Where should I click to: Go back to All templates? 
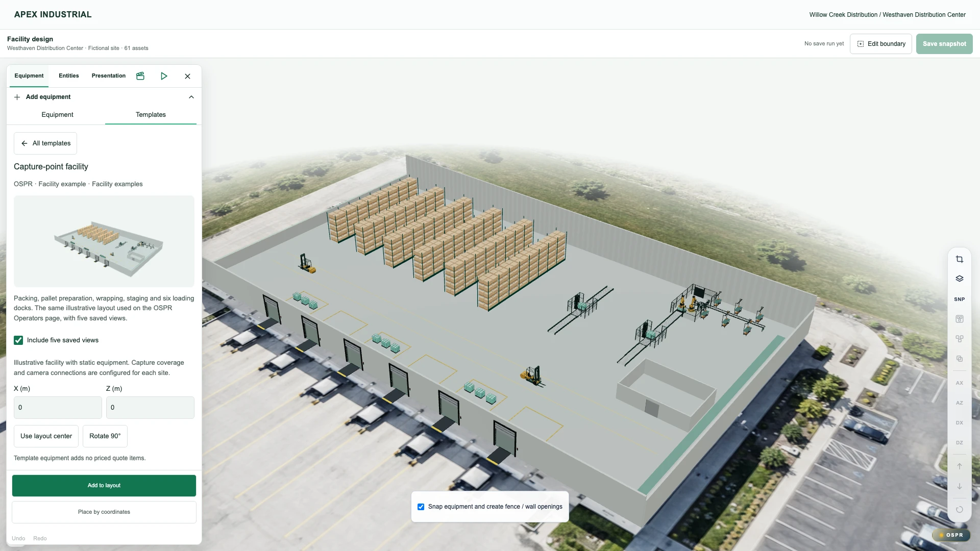pos(45,143)
